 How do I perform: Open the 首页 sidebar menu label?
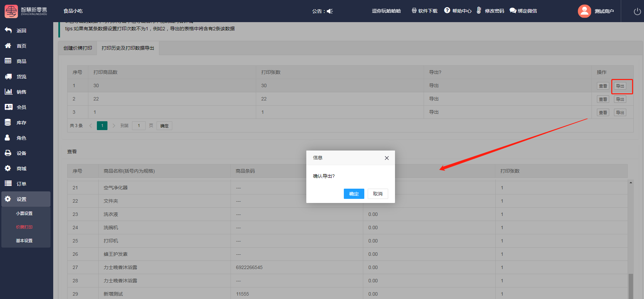coord(21,46)
